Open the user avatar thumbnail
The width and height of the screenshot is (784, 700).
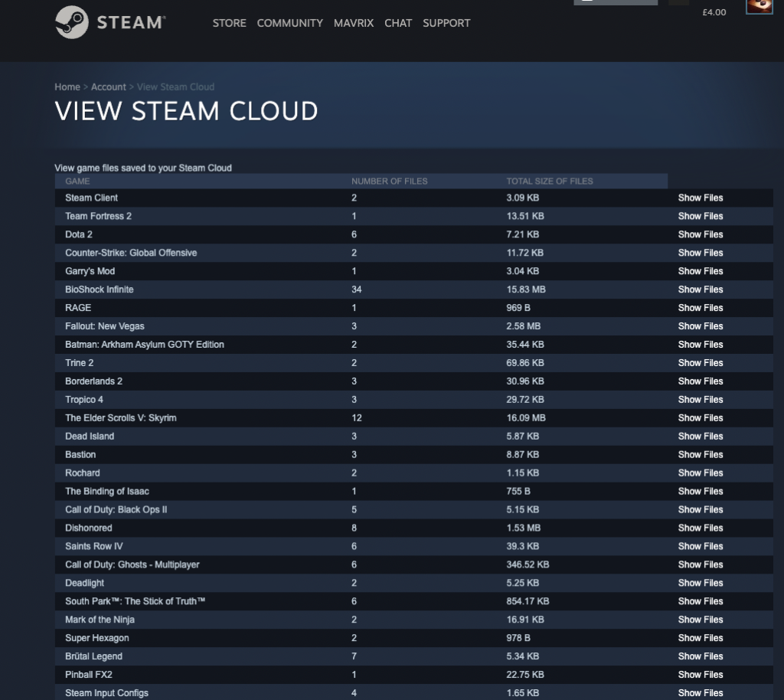click(x=759, y=6)
